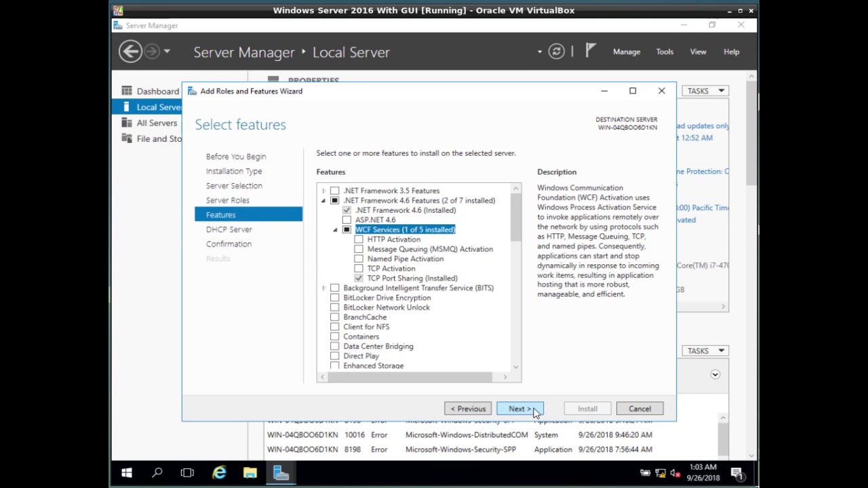The width and height of the screenshot is (868, 488).
Task: Click the round collapse chevron below TASKS
Action: pyautogui.click(x=715, y=374)
